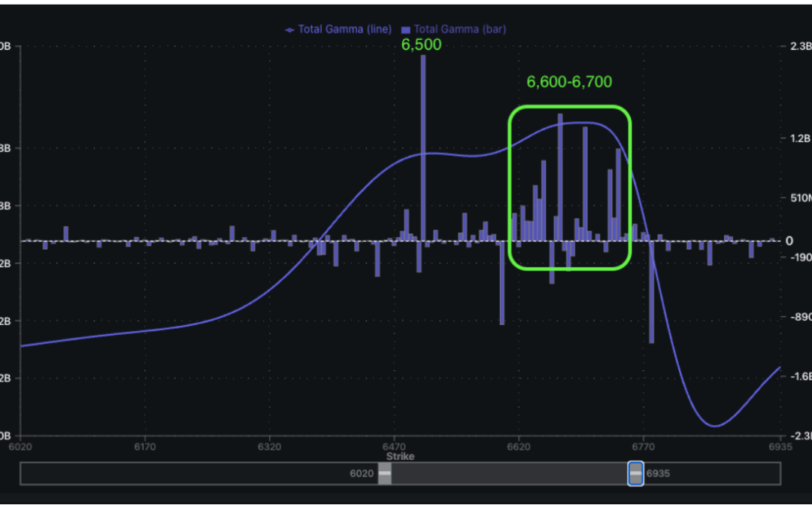The width and height of the screenshot is (812, 508).
Task: Select the 6,500 green label above the chart
Action: click(423, 44)
